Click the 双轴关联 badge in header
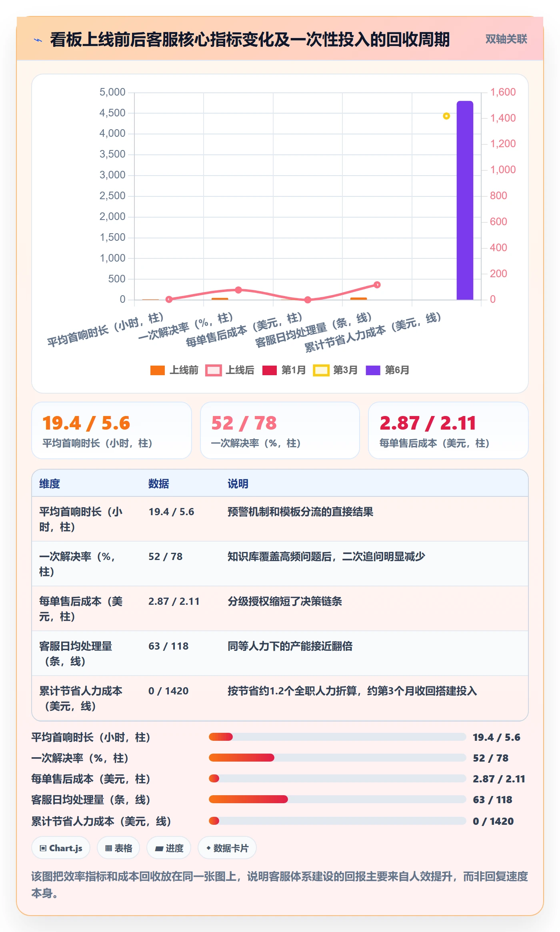 pos(506,39)
